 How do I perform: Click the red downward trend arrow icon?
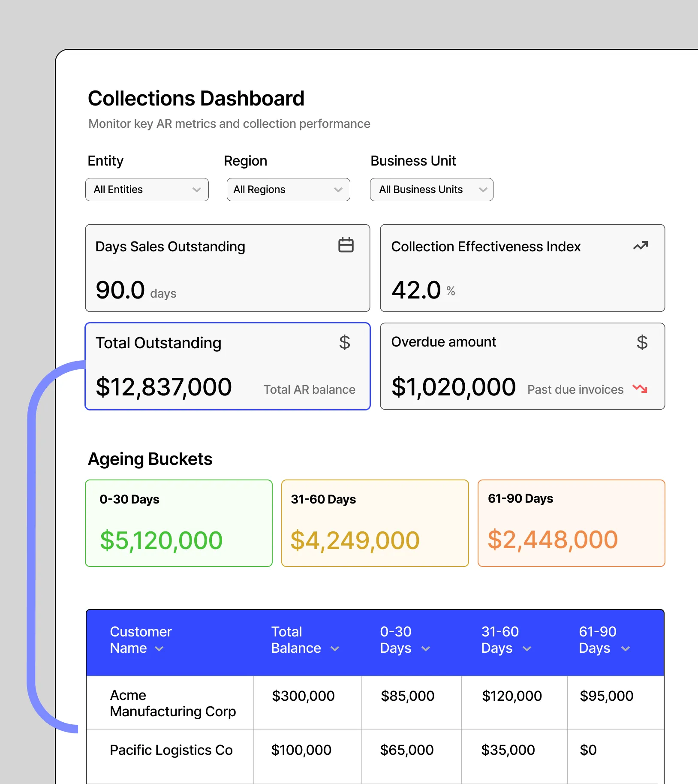coord(640,389)
